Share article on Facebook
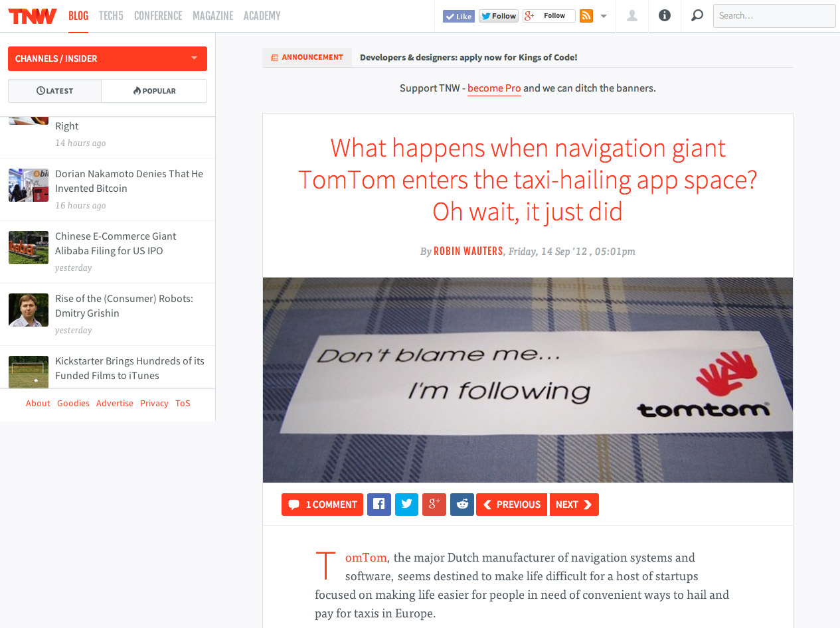The height and width of the screenshot is (628, 840). 378,505
